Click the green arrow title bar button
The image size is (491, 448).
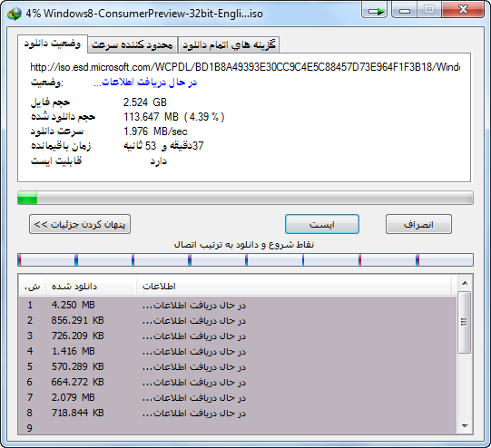(x=375, y=10)
